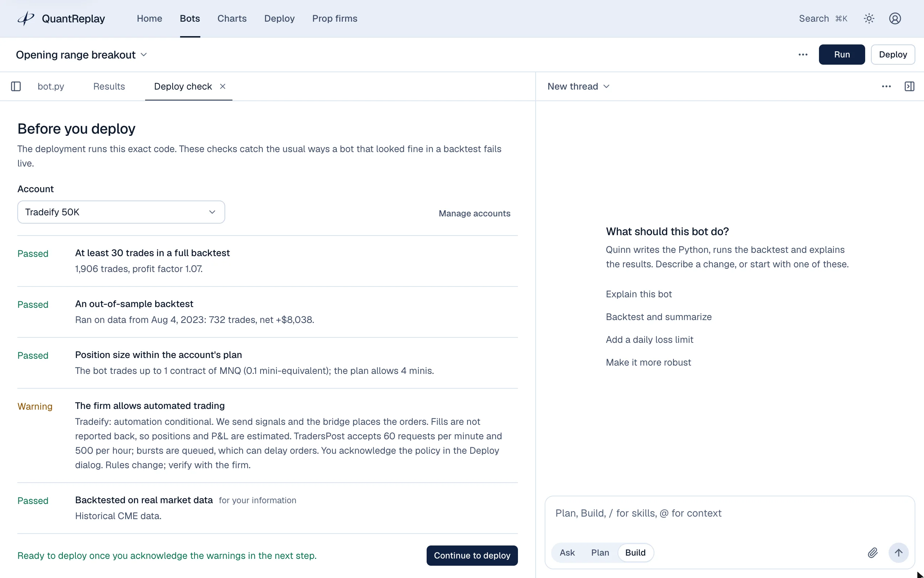Click 'An out-of-sample backtest' heading

tap(134, 304)
